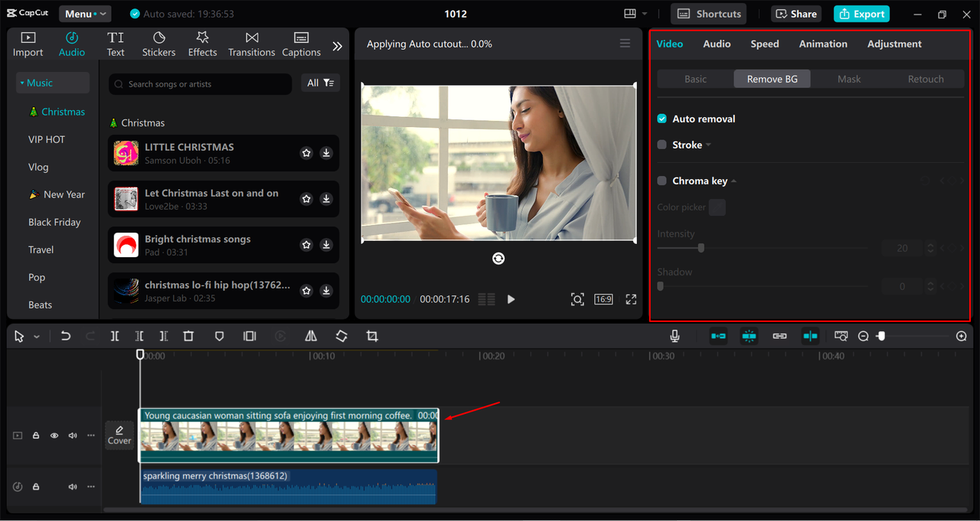Select the Vlog music category

pyautogui.click(x=38, y=167)
